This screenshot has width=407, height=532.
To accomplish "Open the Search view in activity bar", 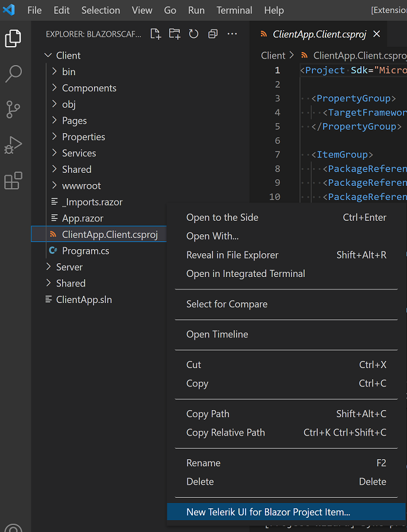I will 13,74.
